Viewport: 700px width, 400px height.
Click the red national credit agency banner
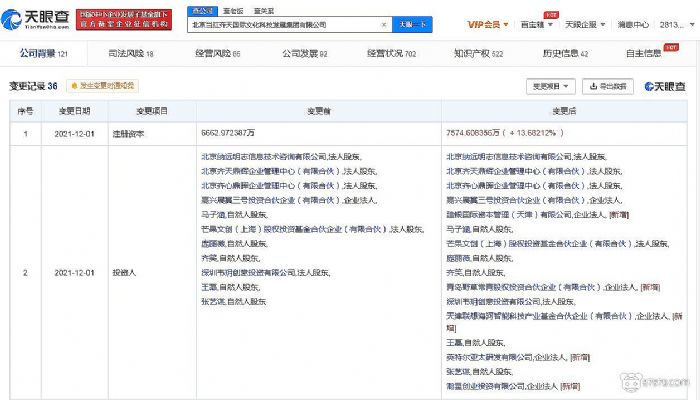pos(124,20)
